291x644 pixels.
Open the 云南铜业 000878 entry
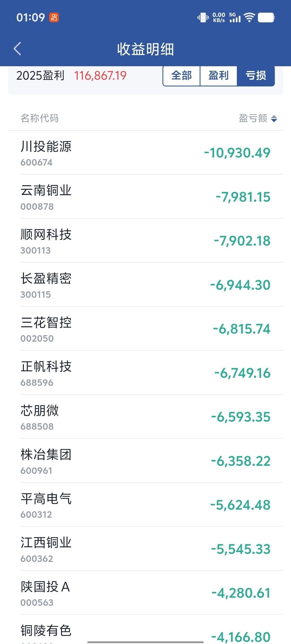(x=145, y=197)
